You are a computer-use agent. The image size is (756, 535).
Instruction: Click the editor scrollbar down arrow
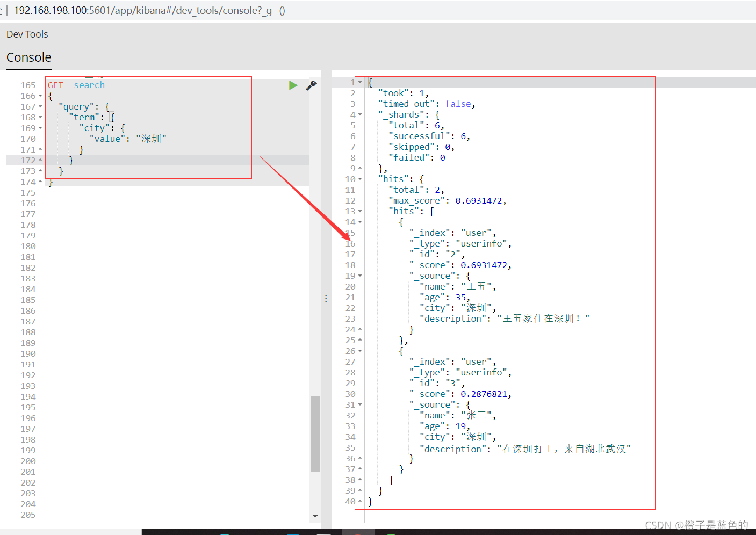pos(315,516)
